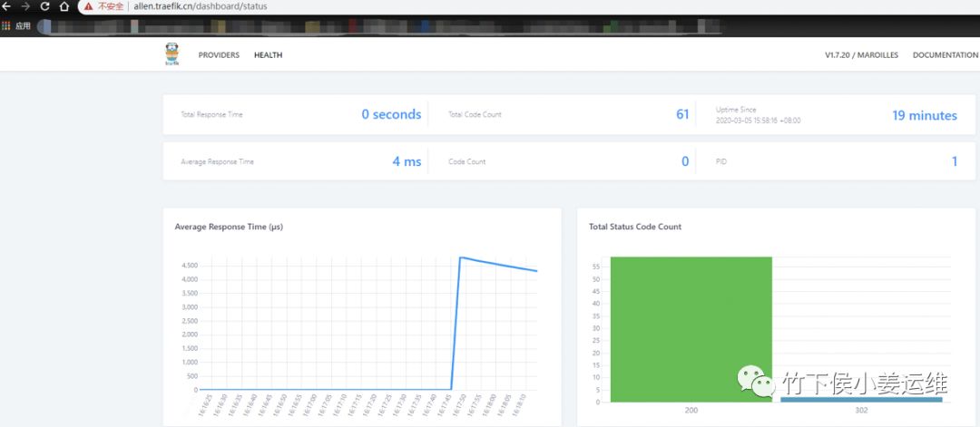Image resolution: width=980 pixels, height=427 pixels.
Task: Click the 19 minutes uptime value
Action: point(925,115)
